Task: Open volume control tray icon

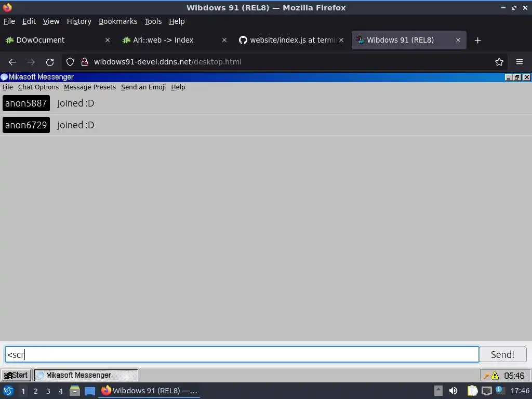Action: tap(453, 391)
